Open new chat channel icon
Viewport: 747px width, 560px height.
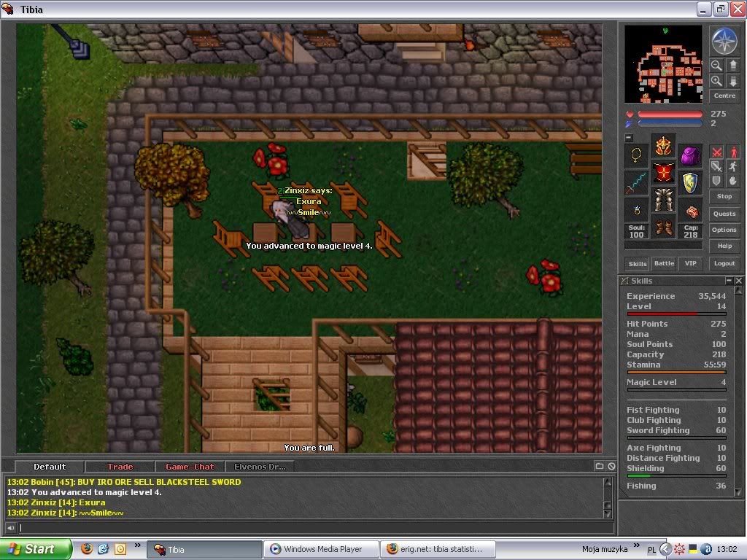point(600,466)
